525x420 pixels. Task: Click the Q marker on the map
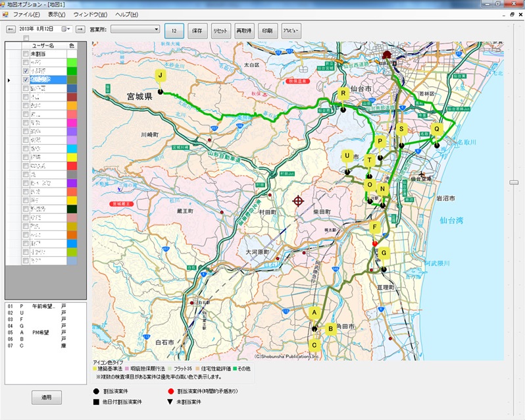(x=436, y=130)
